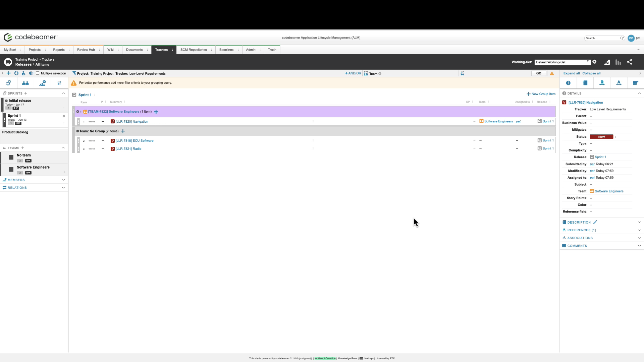Open the Sprint 1 heading context menu
This screenshot has width=644, height=362.
point(95,95)
